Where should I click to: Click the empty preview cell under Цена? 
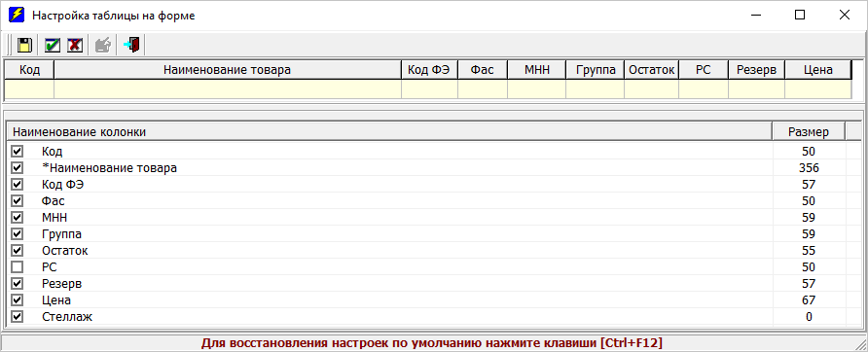coord(817,89)
